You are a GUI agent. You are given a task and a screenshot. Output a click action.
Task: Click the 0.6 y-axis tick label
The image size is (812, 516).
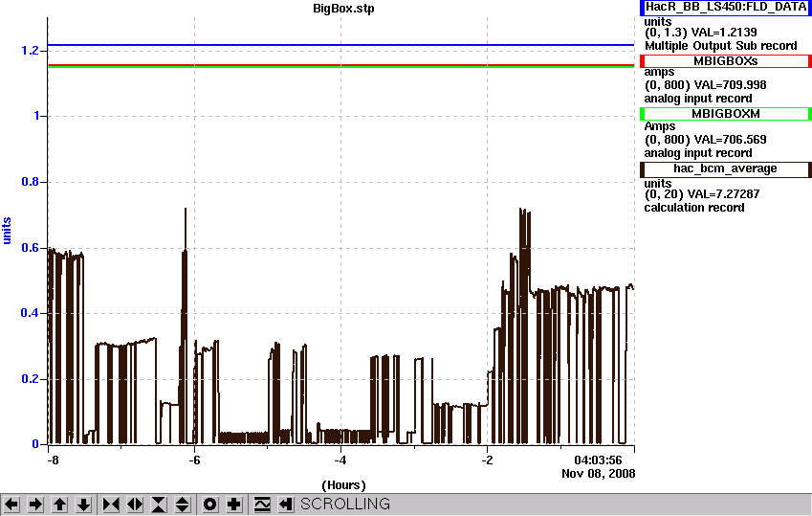coord(30,248)
